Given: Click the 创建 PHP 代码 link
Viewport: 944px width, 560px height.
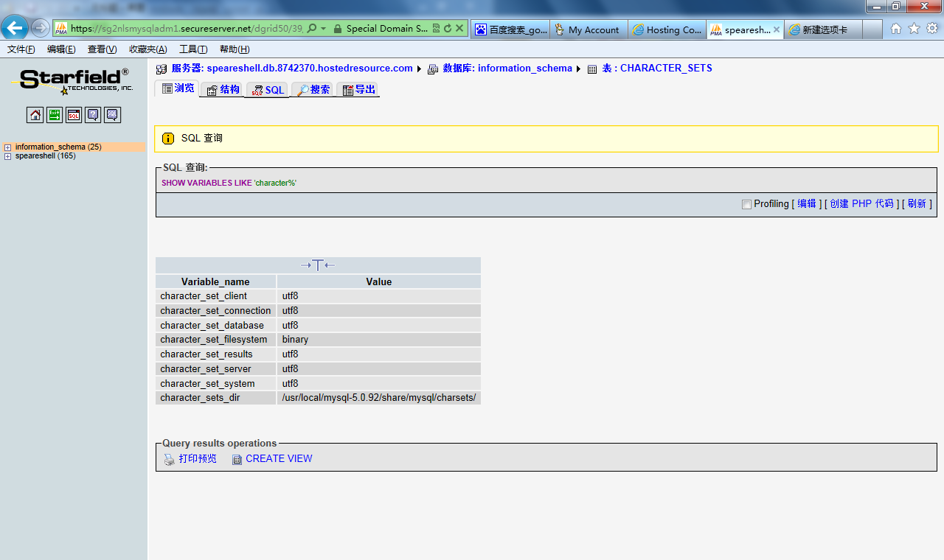Looking at the screenshot, I should (x=861, y=204).
